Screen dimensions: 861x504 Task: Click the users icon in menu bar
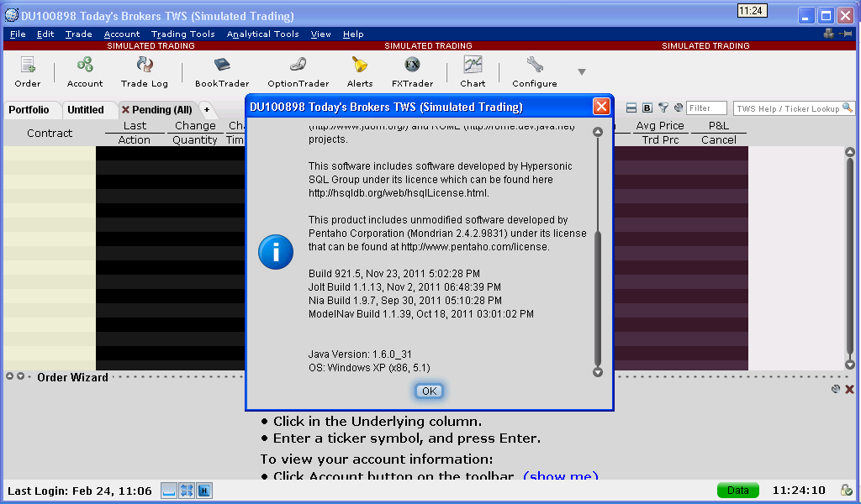(828, 34)
